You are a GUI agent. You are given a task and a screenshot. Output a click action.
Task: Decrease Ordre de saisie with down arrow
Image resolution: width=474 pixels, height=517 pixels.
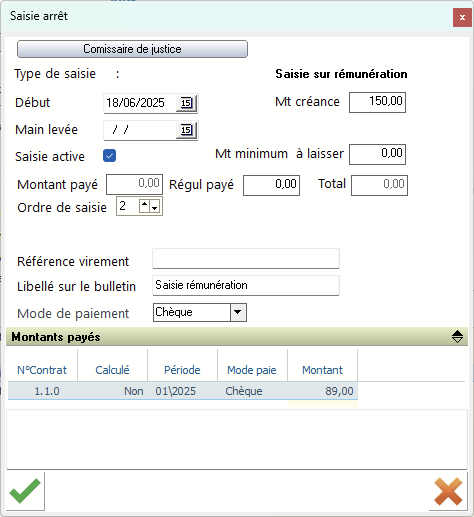pos(154,208)
